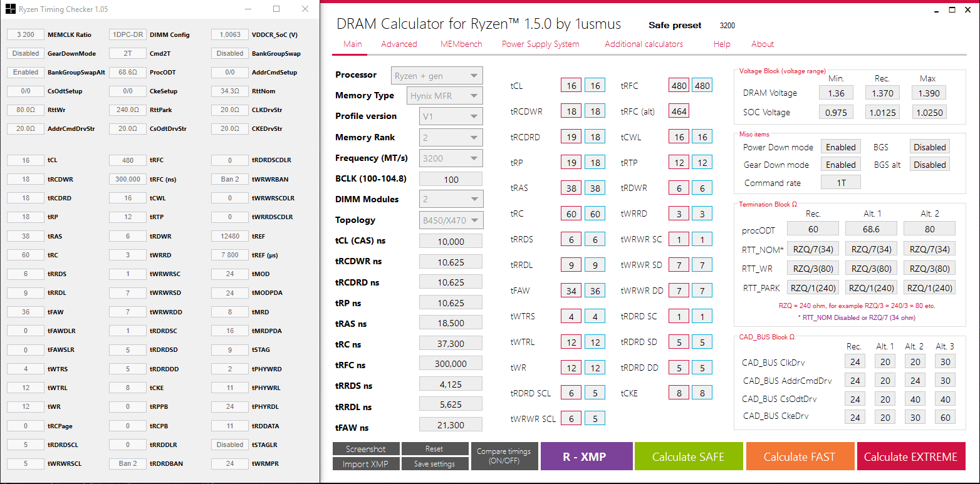Open the Advanced tab
The width and height of the screenshot is (980, 484).
[399, 44]
